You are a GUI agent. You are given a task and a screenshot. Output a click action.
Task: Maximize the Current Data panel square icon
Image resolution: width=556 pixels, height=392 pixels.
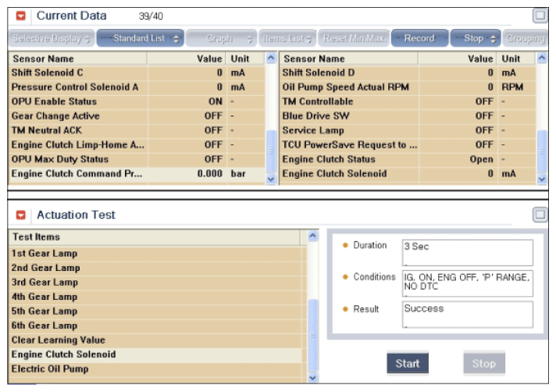(x=540, y=16)
